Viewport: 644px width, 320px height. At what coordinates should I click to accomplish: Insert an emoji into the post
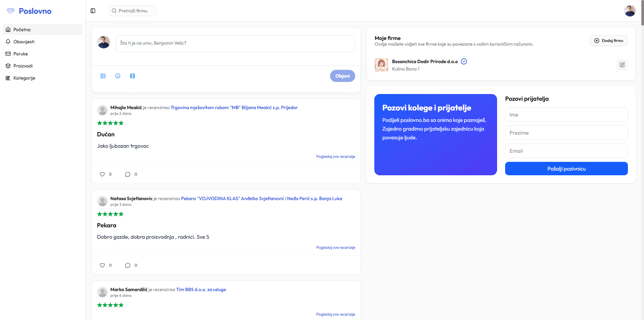click(x=118, y=76)
